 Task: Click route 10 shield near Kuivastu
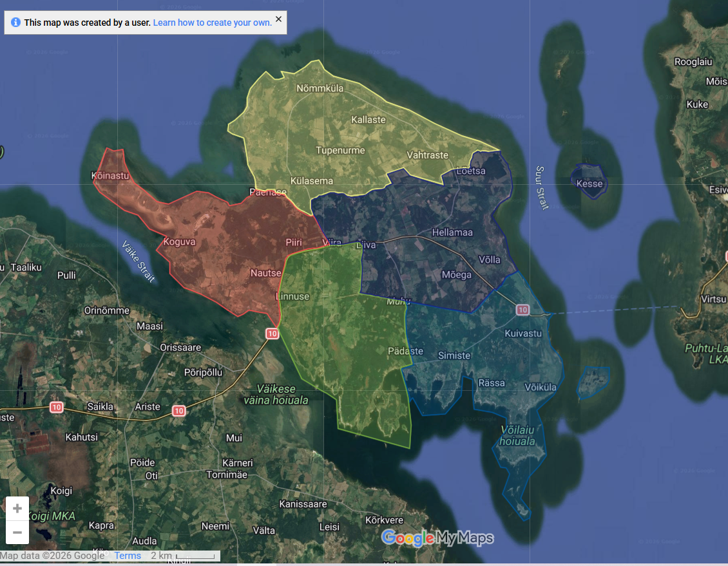522,310
